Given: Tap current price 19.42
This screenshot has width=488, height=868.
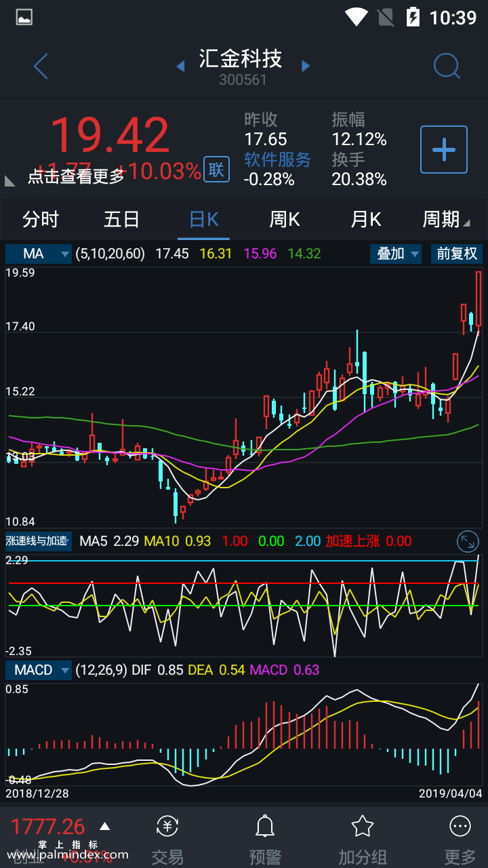Looking at the screenshot, I should 110,135.
